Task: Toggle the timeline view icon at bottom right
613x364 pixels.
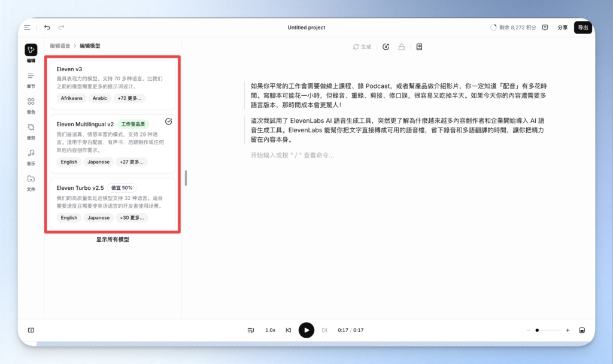Action: click(582, 330)
